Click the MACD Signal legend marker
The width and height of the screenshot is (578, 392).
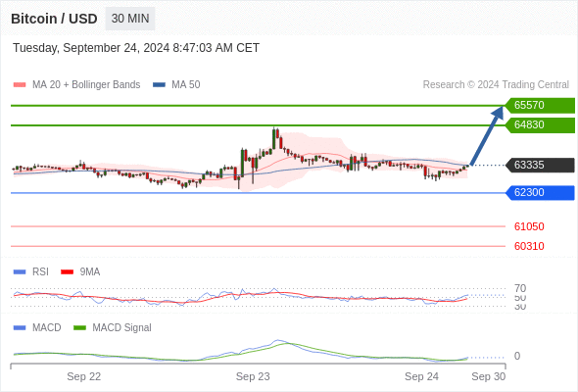pyautogui.click(x=79, y=327)
